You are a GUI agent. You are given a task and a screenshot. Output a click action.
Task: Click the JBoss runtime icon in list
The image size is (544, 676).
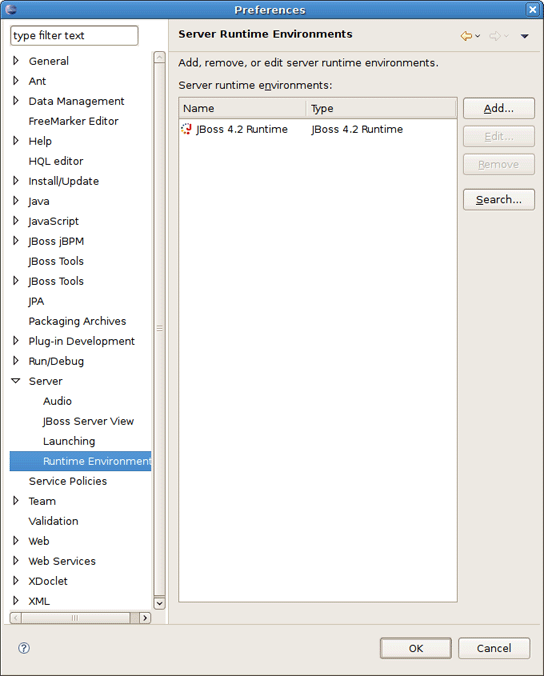[x=187, y=129]
